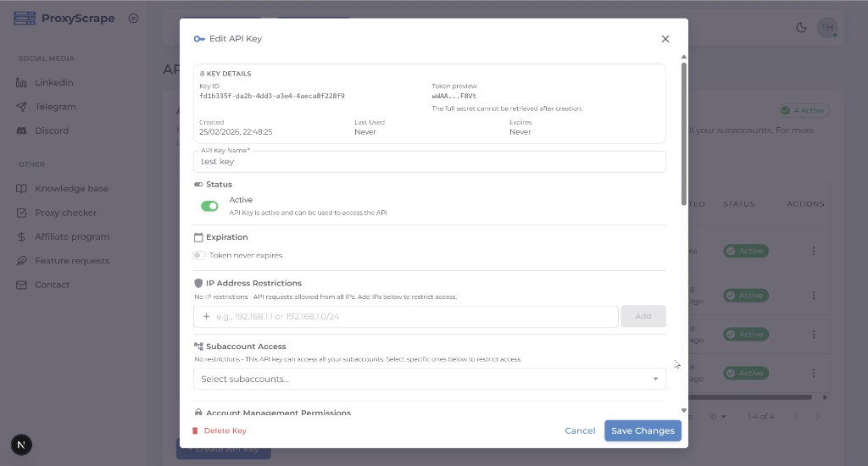Click the Delete Key button

pyautogui.click(x=220, y=430)
